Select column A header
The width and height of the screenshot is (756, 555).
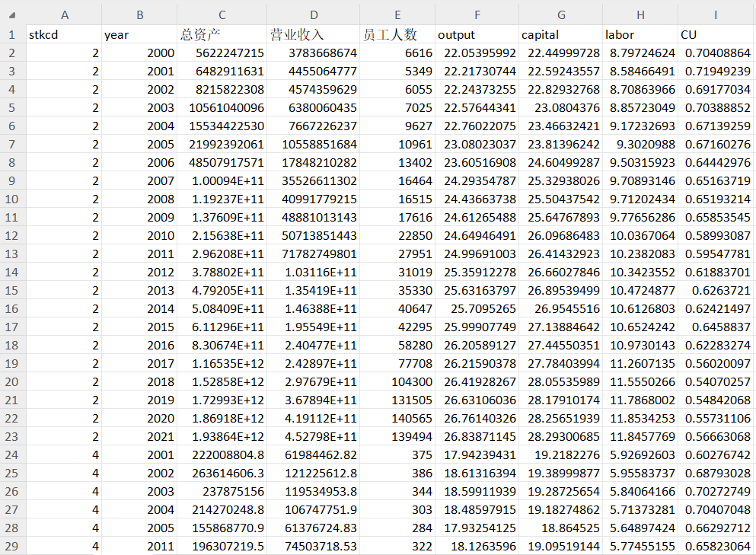[x=64, y=15]
